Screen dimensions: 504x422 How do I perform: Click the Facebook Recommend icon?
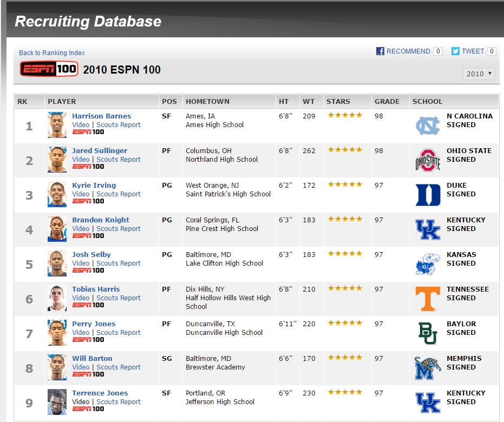pos(381,51)
